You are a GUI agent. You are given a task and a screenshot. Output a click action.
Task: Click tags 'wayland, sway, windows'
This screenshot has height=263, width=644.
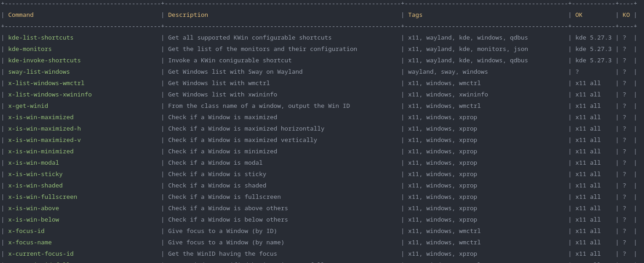point(448,72)
